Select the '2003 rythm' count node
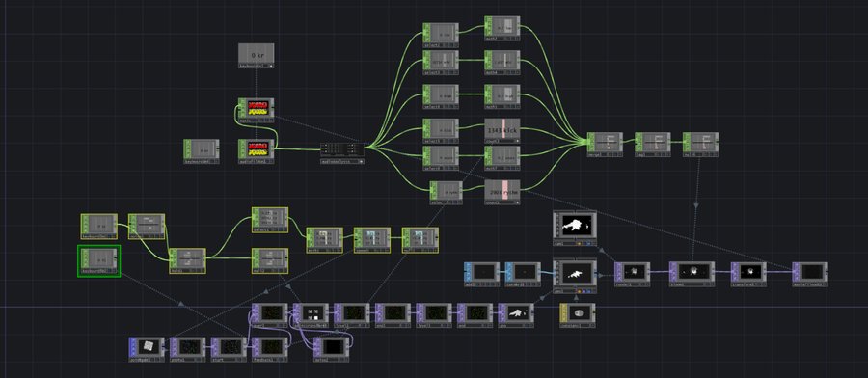Image resolution: width=868 pixels, height=378 pixels. (502, 193)
